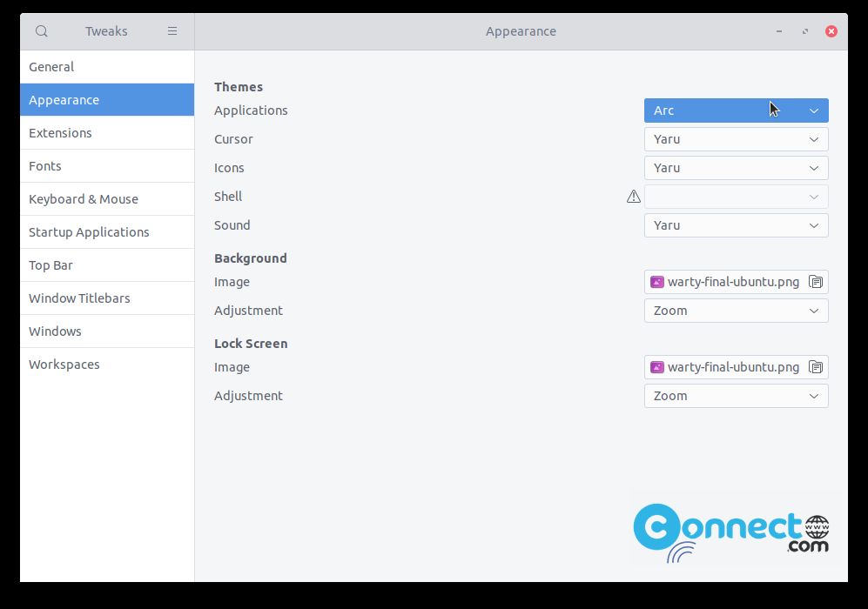Change the Background Adjustment dropdown

pyautogui.click(x=736, y=311)
